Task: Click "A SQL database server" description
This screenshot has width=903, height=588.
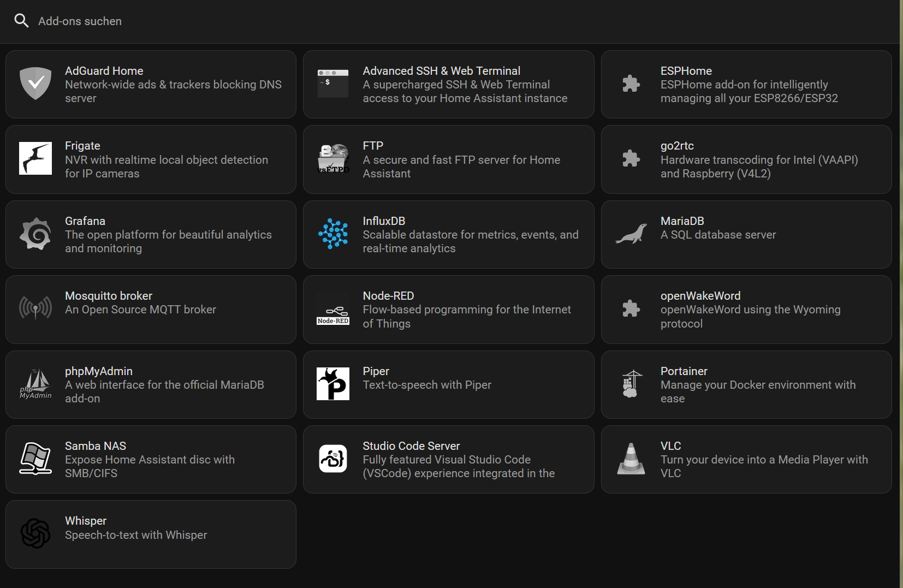Action: [718, 235]
